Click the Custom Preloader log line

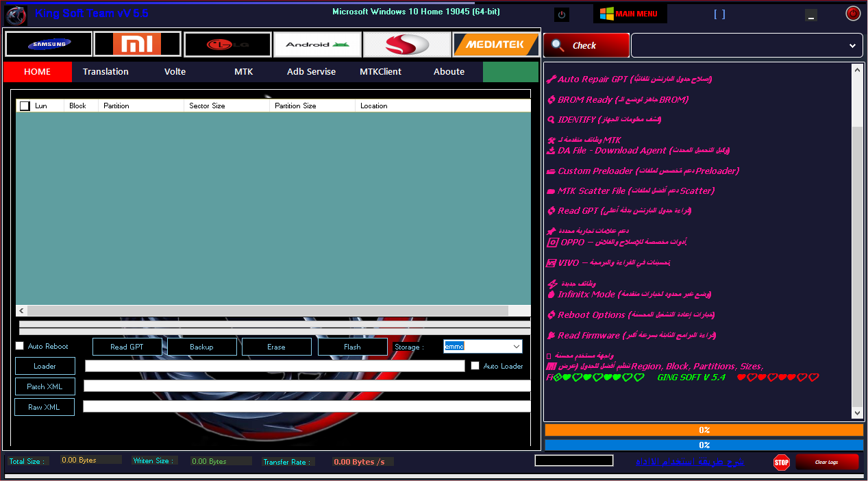[x=643, y=171]
